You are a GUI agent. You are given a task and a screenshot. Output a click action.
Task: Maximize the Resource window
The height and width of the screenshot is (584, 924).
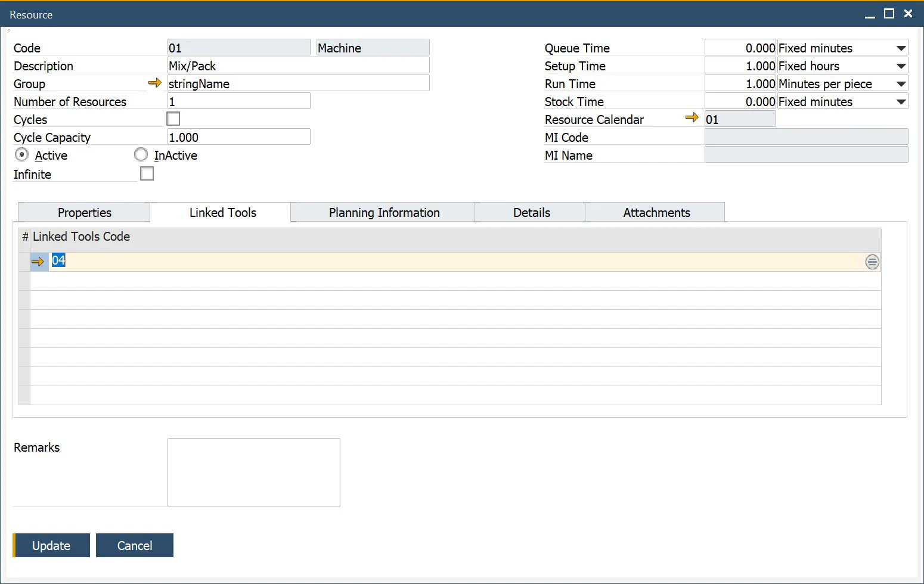click(889, 14)
